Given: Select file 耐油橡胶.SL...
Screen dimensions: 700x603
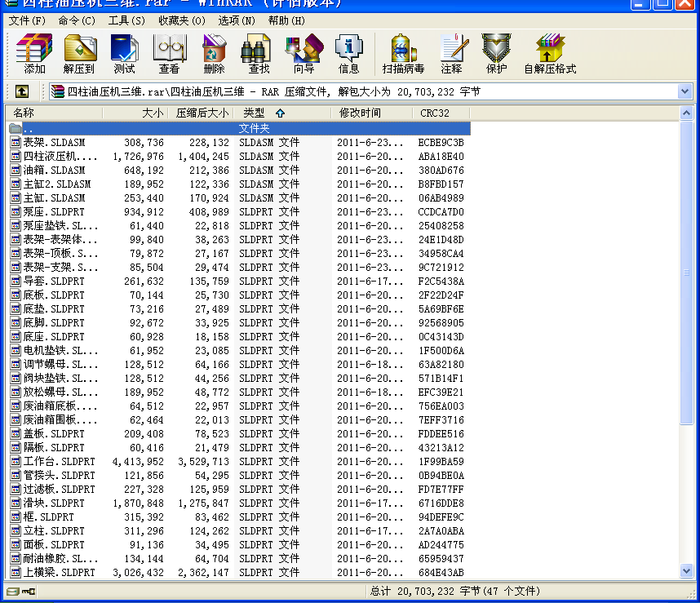Looking at the screenshot, I should tap(60, 558).
